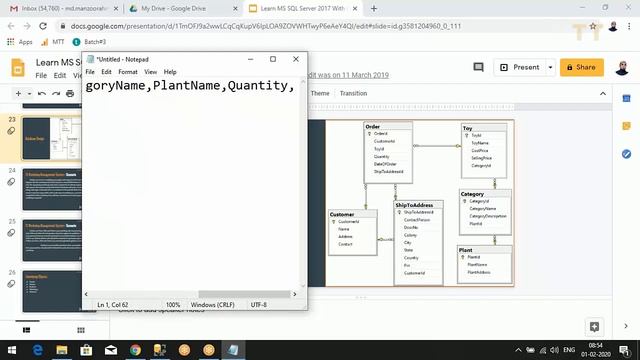Undo the last action in Slides

point(42,93)
